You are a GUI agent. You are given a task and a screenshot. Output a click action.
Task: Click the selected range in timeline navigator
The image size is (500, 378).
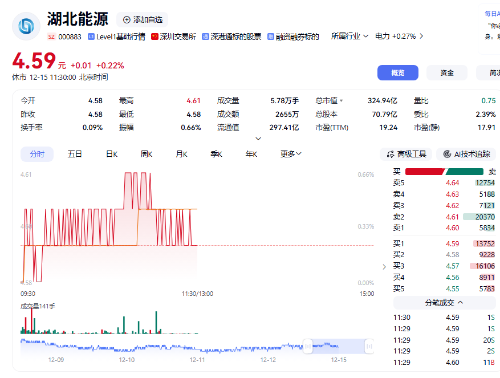[x=338, y=346]
